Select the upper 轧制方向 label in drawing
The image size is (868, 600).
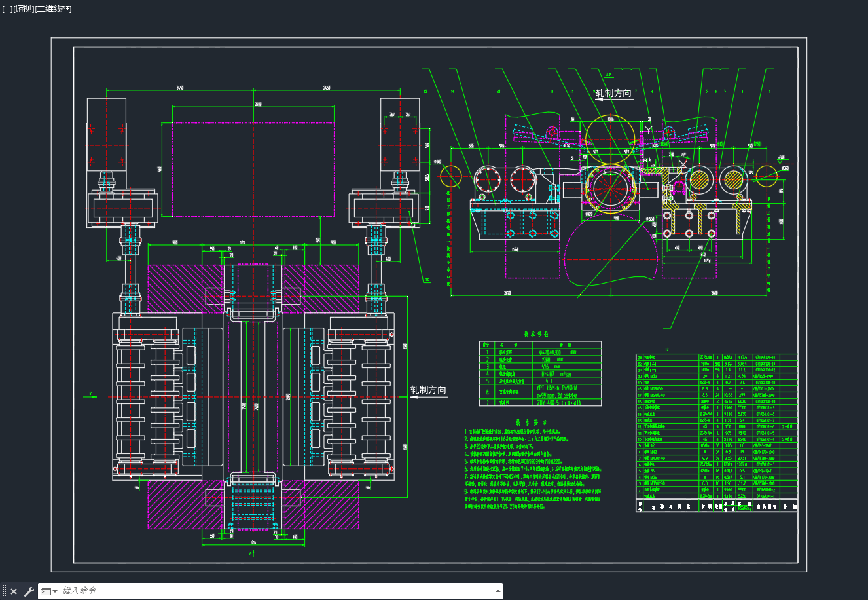coord(613,93)
